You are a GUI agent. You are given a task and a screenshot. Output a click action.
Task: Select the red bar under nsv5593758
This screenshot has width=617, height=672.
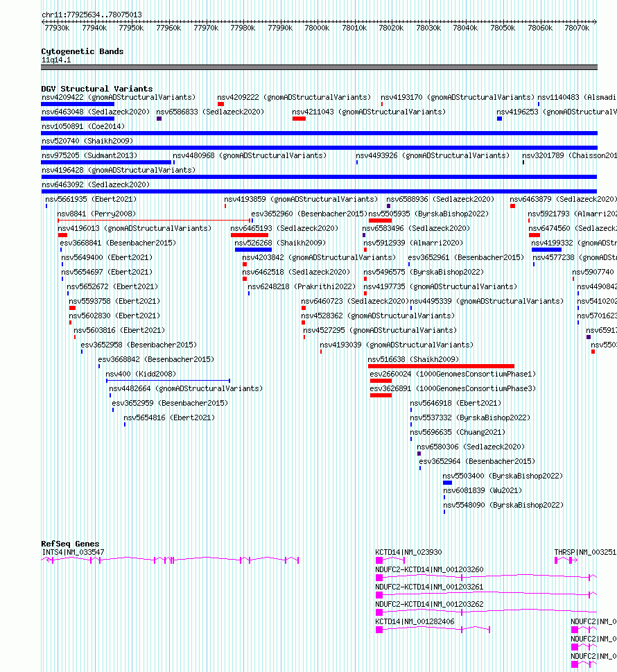[x=72, y=308]
